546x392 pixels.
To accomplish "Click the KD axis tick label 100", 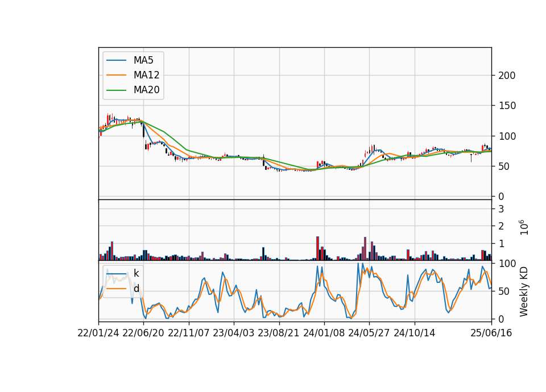I will click(507, 264).
